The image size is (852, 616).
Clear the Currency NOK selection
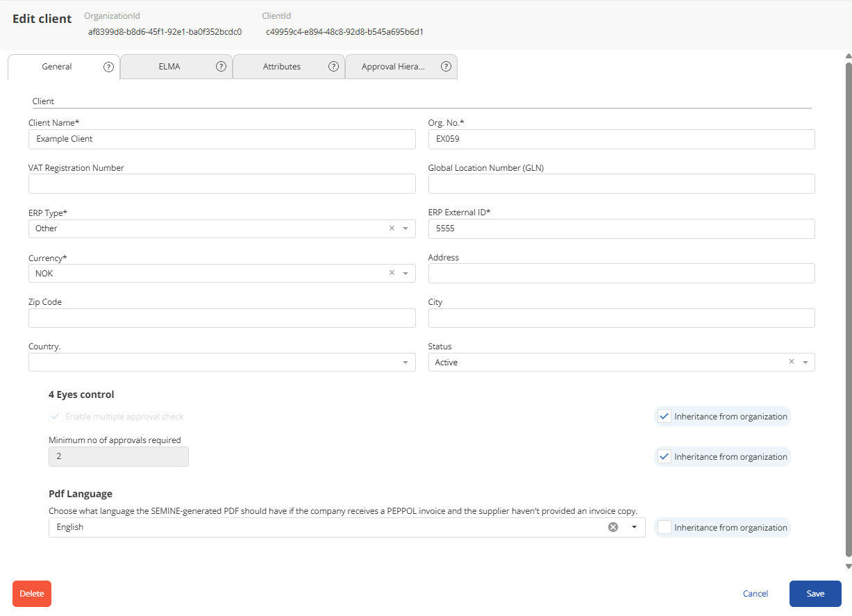tap(392, 273)
